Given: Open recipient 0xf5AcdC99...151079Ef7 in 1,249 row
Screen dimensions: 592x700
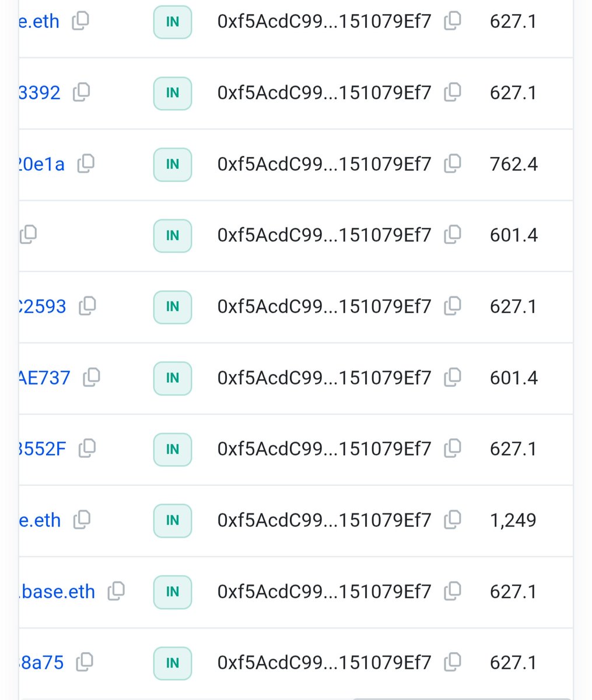Looking at the screenshot, I should tap(324, 520).
